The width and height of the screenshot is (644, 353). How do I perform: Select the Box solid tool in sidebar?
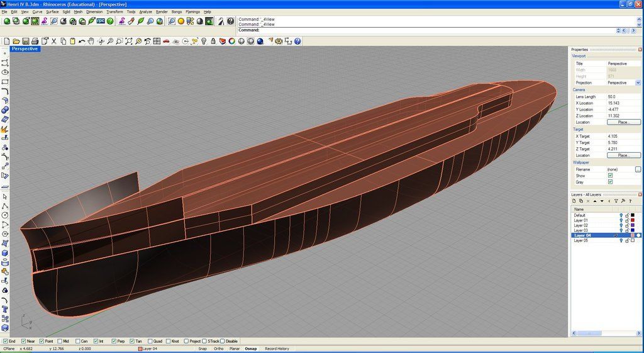click(5, 253)
